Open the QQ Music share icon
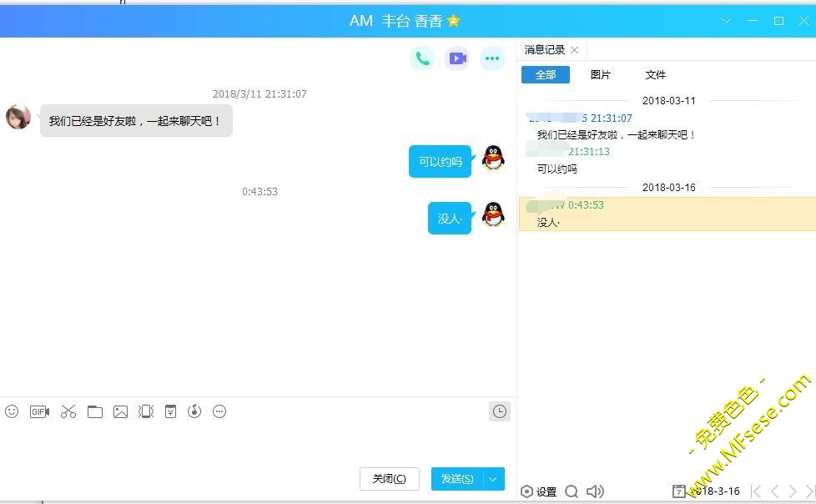Viewport: 816px width, 504px height. point(194,411)
